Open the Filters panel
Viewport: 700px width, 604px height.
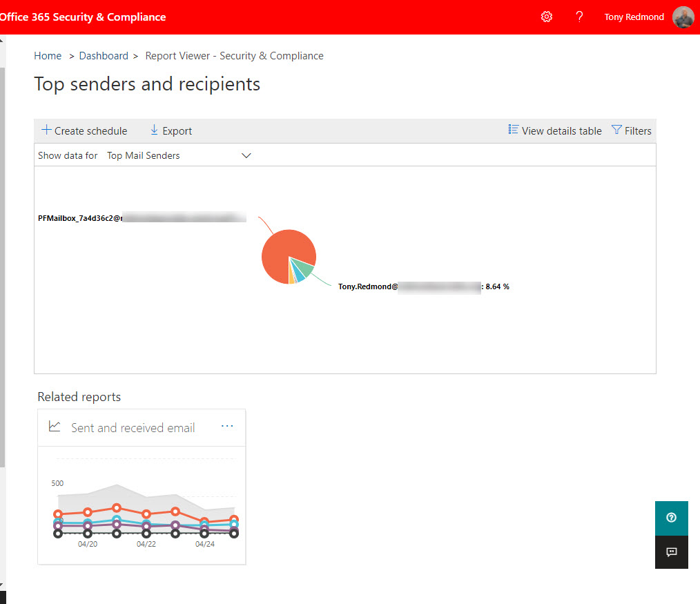(631, 130)
